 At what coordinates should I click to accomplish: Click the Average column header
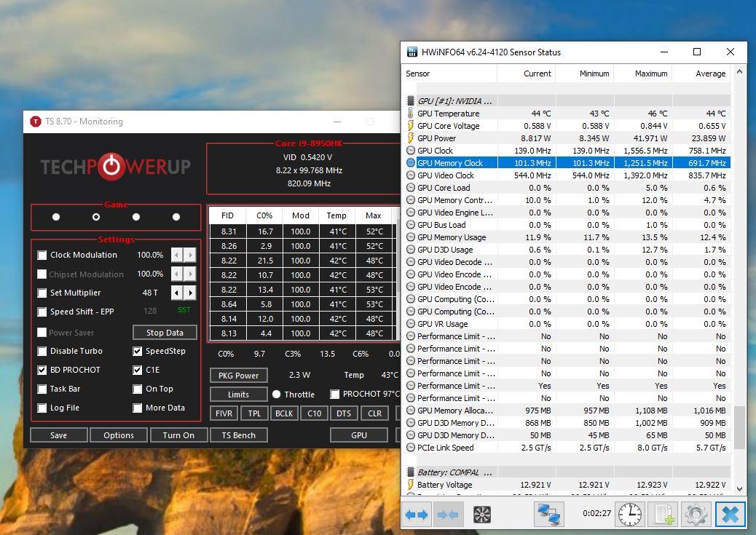tap(701, 74)
